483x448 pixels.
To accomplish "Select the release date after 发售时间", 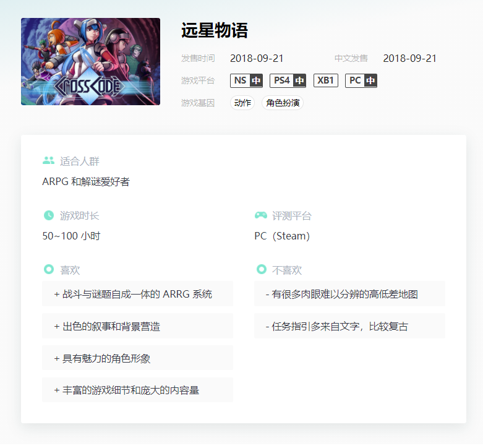I will point(257,58).
